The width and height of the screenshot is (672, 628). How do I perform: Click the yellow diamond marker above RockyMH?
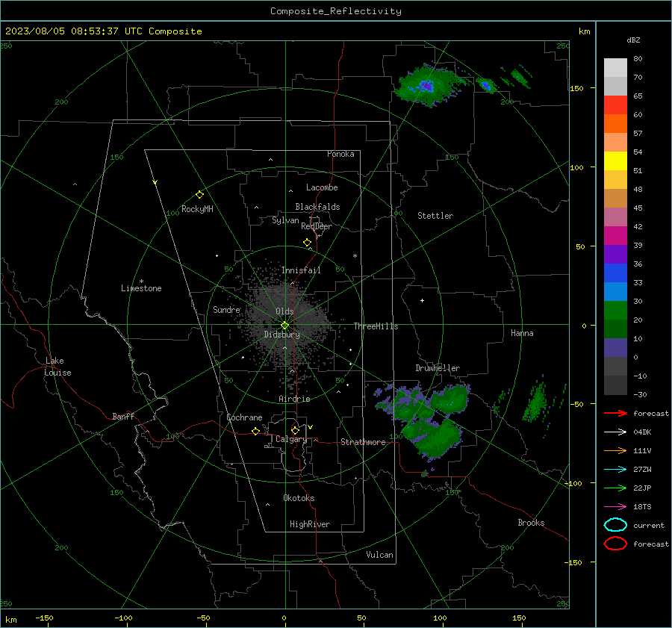pos(199,195)
